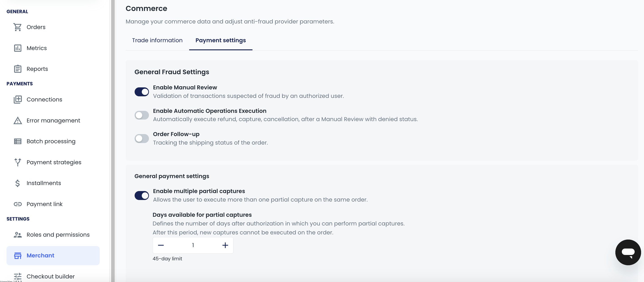
Task: Click the Installments dollar sign icon
Action: point(17,183)
